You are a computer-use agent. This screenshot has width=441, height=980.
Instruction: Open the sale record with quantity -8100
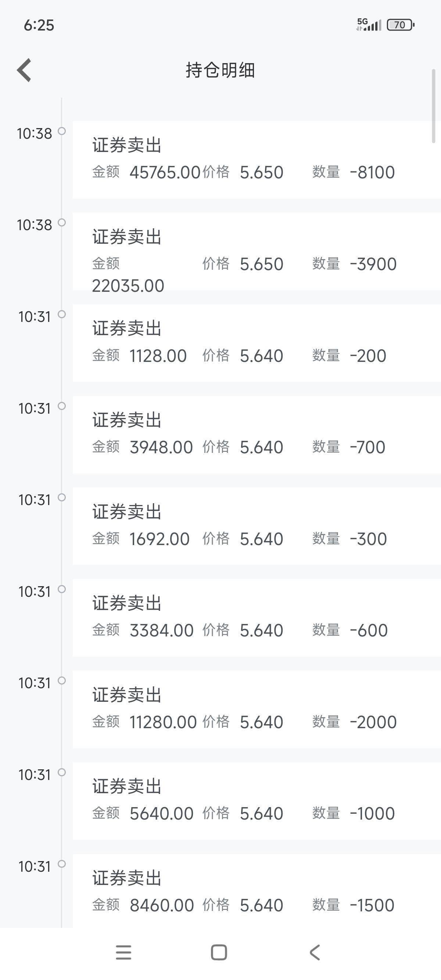click(257, 160)
